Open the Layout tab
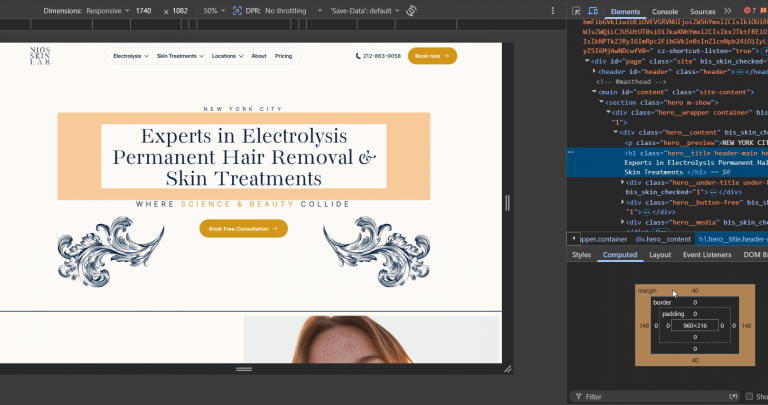This screenshot has height=405, width=768. 660,255
